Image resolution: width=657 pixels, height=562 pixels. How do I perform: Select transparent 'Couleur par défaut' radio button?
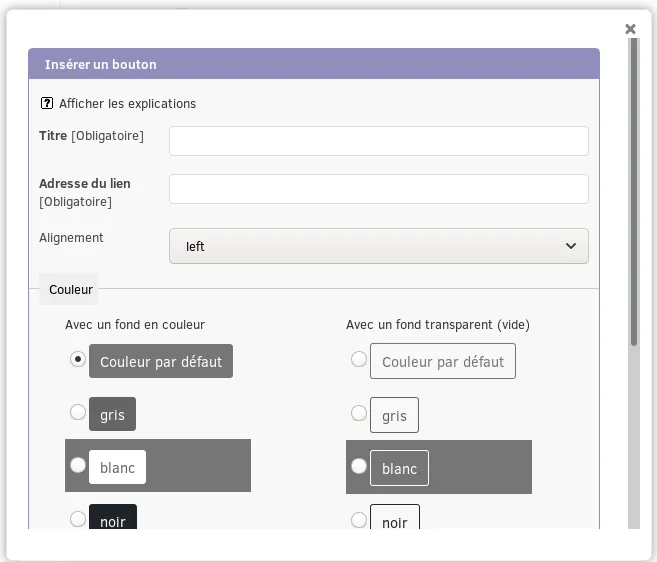(359, 359)
